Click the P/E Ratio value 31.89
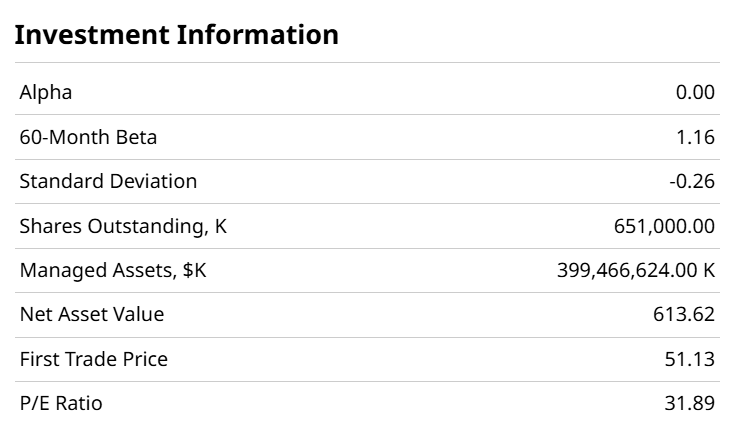 690,403
